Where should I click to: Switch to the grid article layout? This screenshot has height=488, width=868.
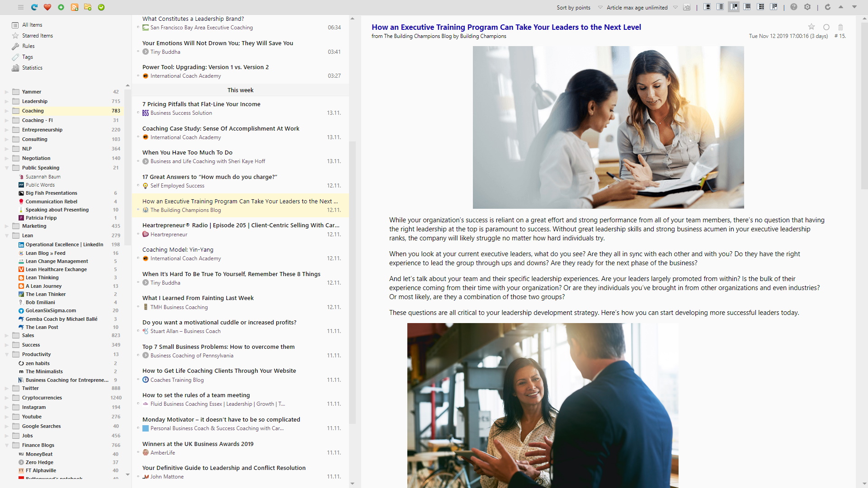pyautogui.click(x=747, y=7)
